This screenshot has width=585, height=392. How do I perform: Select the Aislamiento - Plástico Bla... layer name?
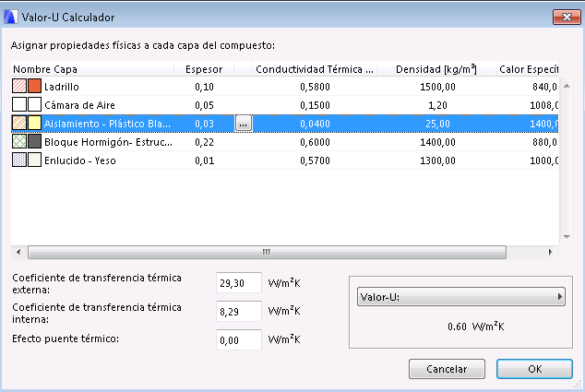107,124
